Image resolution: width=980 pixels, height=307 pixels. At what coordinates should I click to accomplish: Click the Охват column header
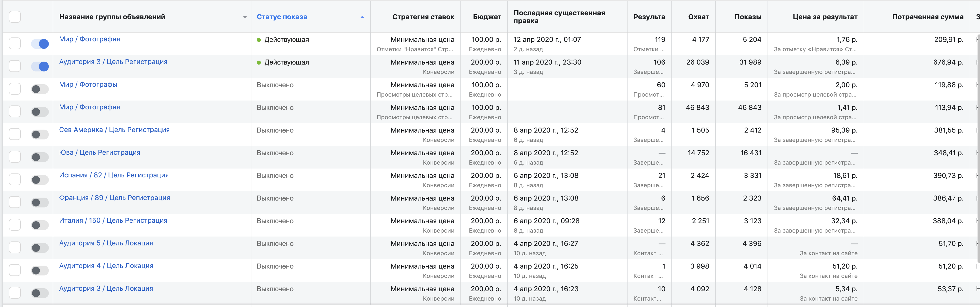tap(698, 17)
